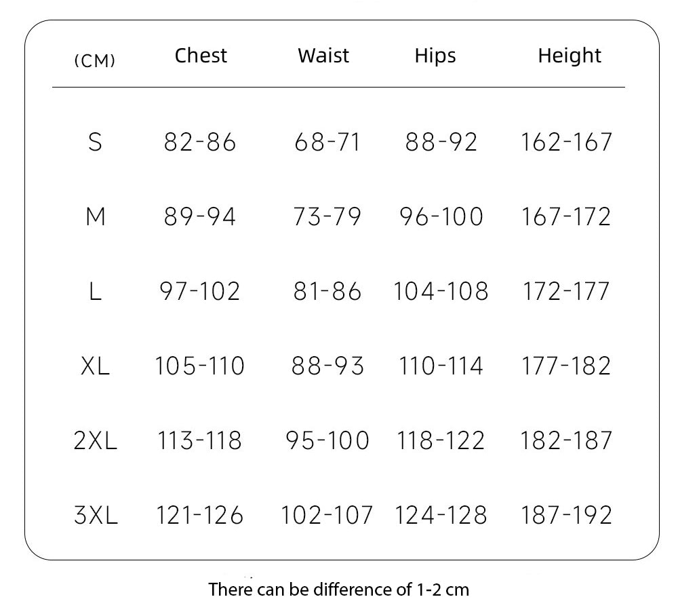Click the Waist column header
This screenshot has height=616, width=678.
click(323, 56)
